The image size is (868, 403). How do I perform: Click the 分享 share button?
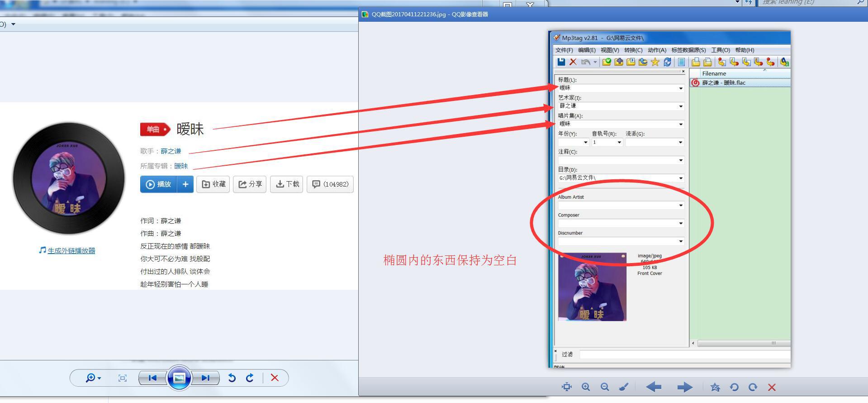pos(250,184)
